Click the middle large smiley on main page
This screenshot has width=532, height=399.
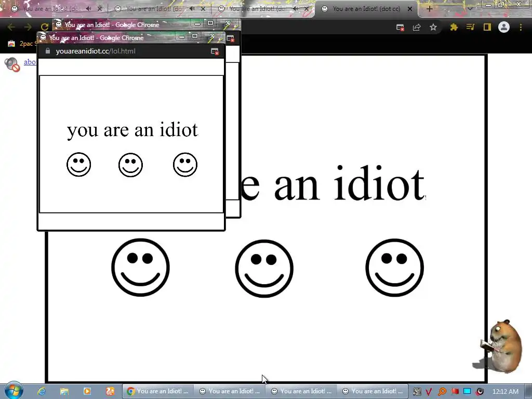click(264, 269)
